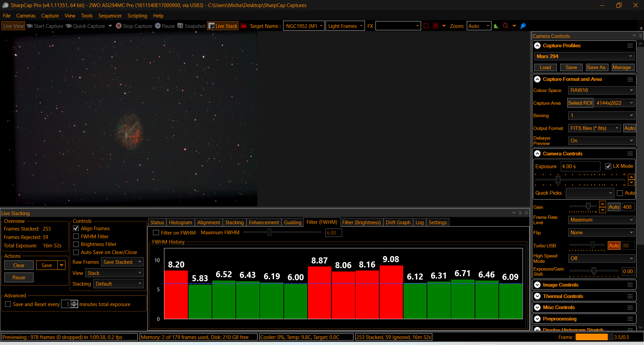Click the Quick Capture camera icon
The image size is (644, 345).
69,26
